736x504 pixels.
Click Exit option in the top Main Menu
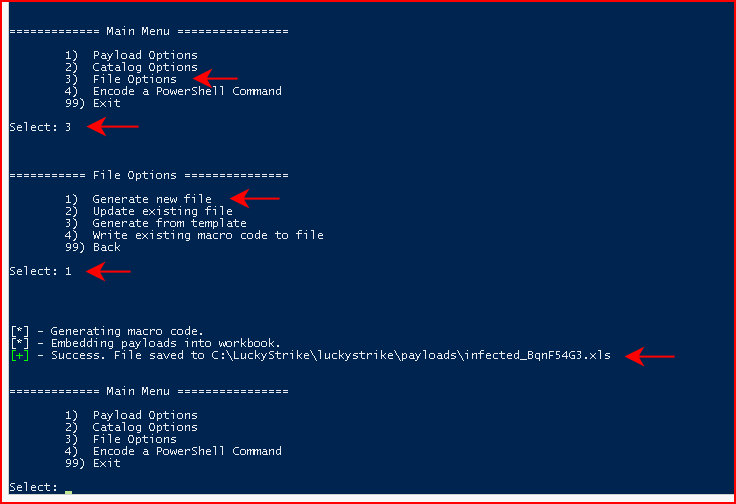click(x=107, y=103)
